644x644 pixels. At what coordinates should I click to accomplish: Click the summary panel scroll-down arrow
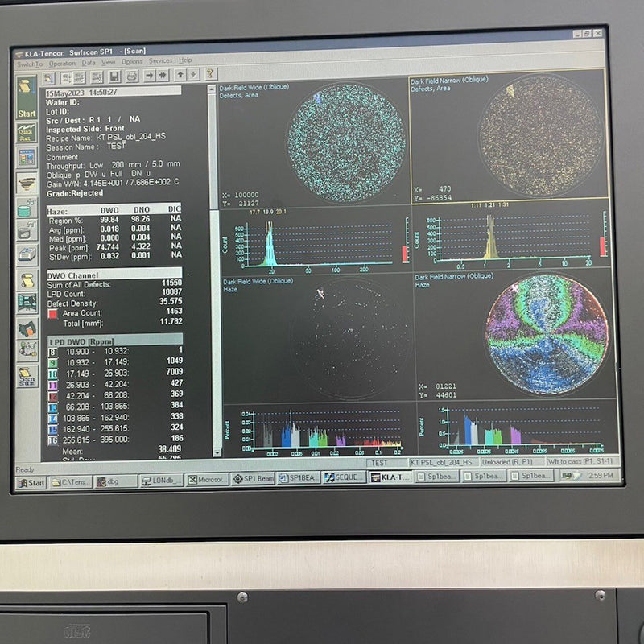click(217, 452)
